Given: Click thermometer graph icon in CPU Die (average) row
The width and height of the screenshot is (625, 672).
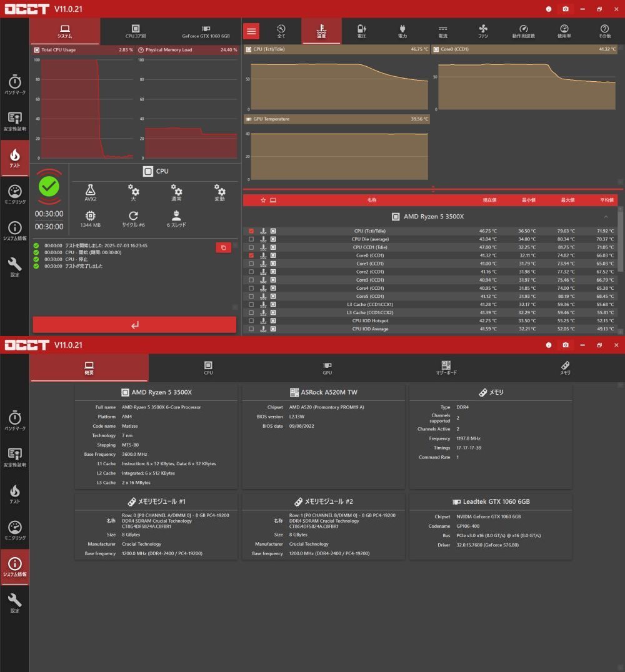Looking at the screenshot, I should (x=263, y=239).
